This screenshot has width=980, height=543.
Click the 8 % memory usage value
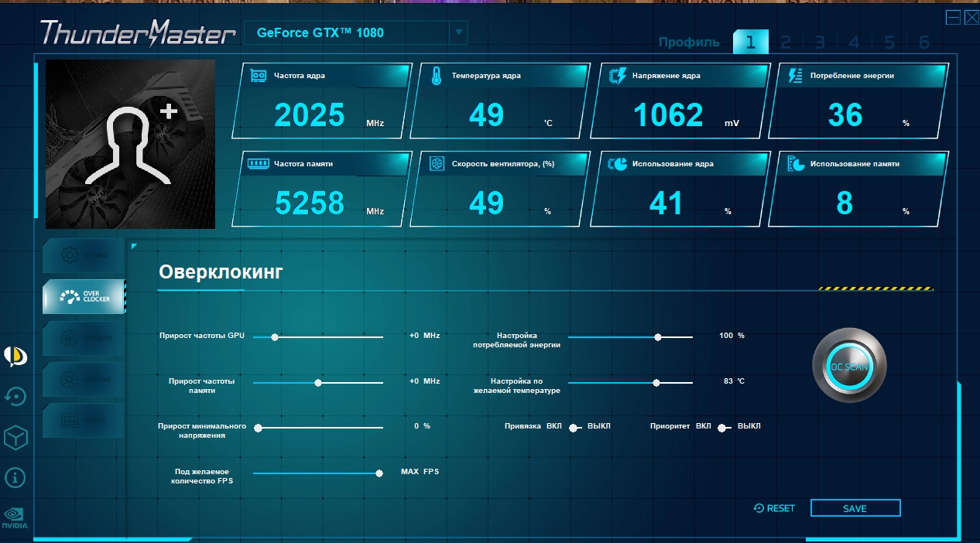pos(845,203)
